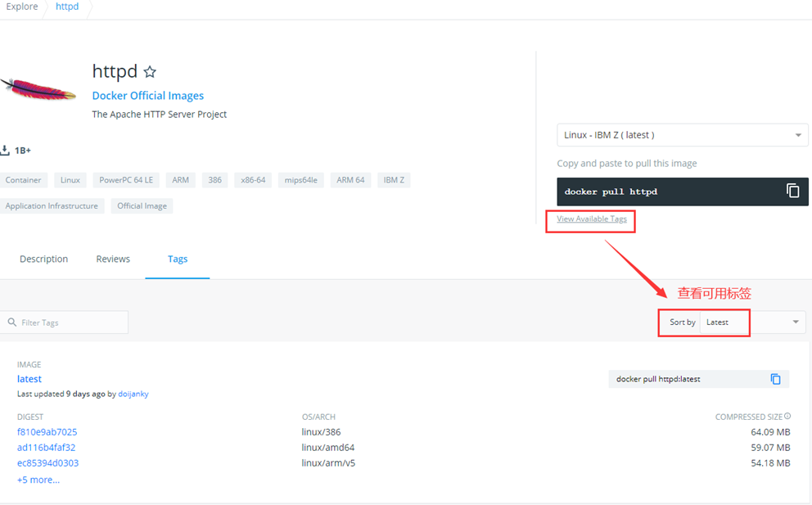The image size is (812, 505).
Task: Click httpd in the breadcrumb
Action: pyautogui.click(x=67, y=7)
